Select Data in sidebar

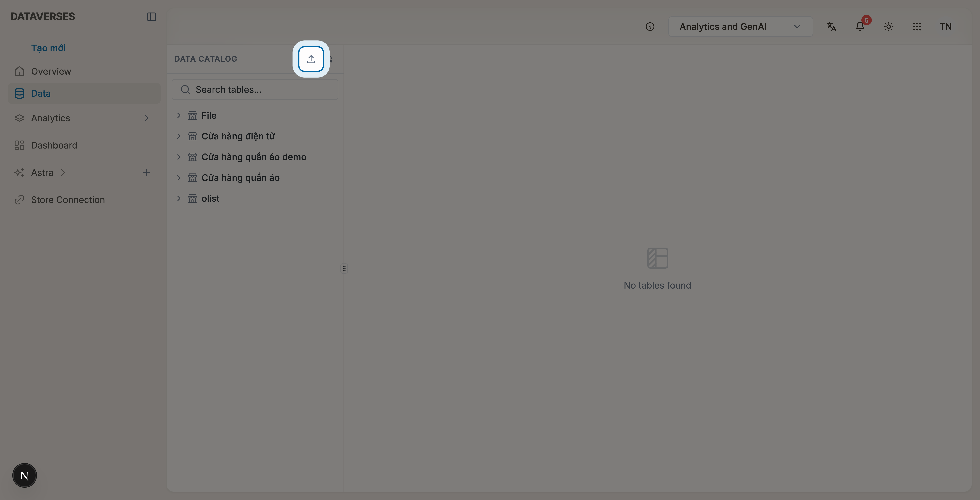84,93
